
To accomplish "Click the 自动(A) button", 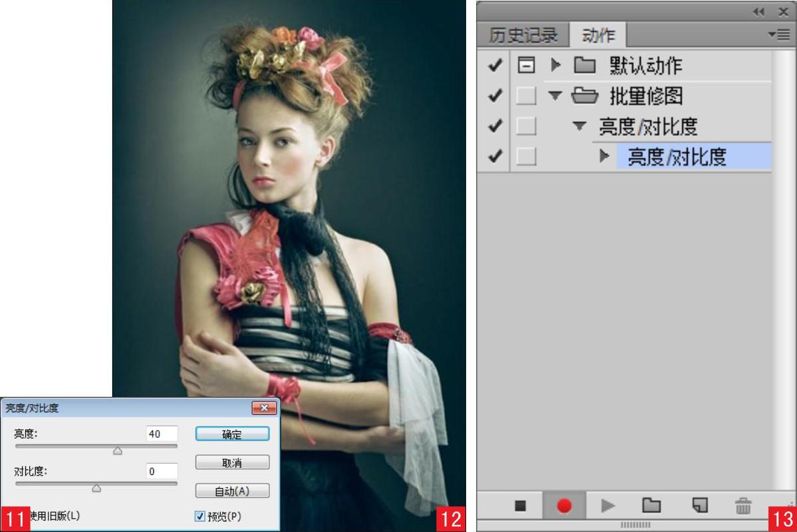I will click(x=232, y=491).
